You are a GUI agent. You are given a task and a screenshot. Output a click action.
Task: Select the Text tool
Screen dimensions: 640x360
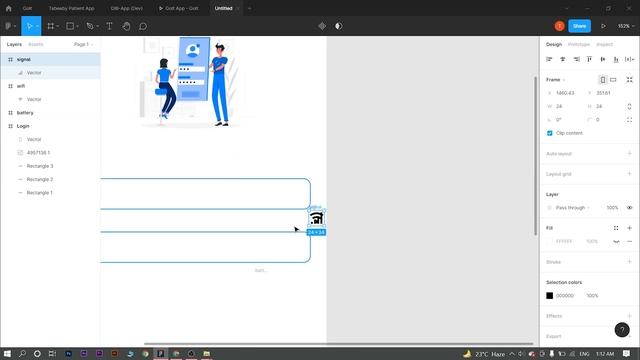109,26
